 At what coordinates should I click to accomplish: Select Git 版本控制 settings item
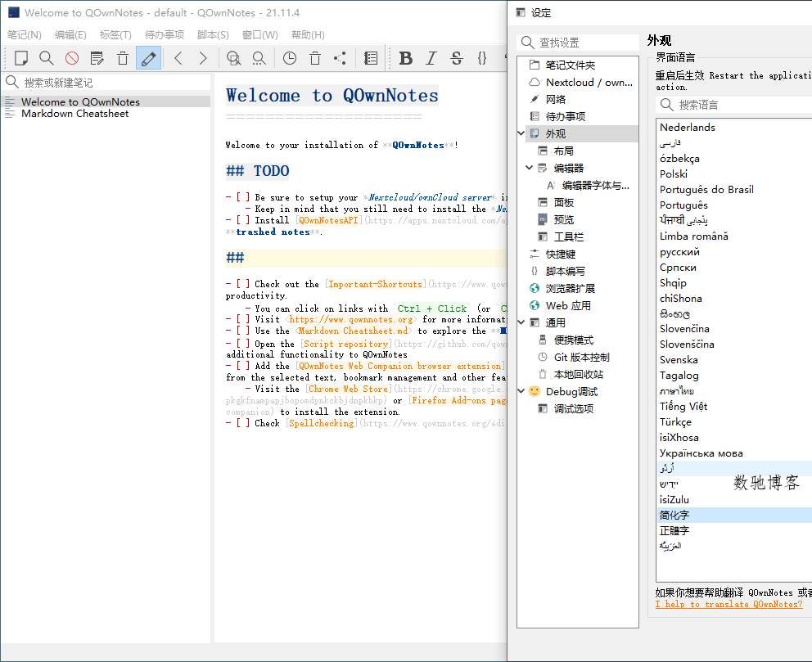coord(581,357)
